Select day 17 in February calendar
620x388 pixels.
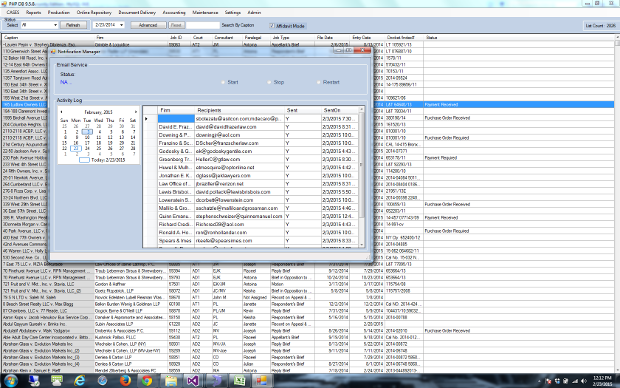coord(87,143)
